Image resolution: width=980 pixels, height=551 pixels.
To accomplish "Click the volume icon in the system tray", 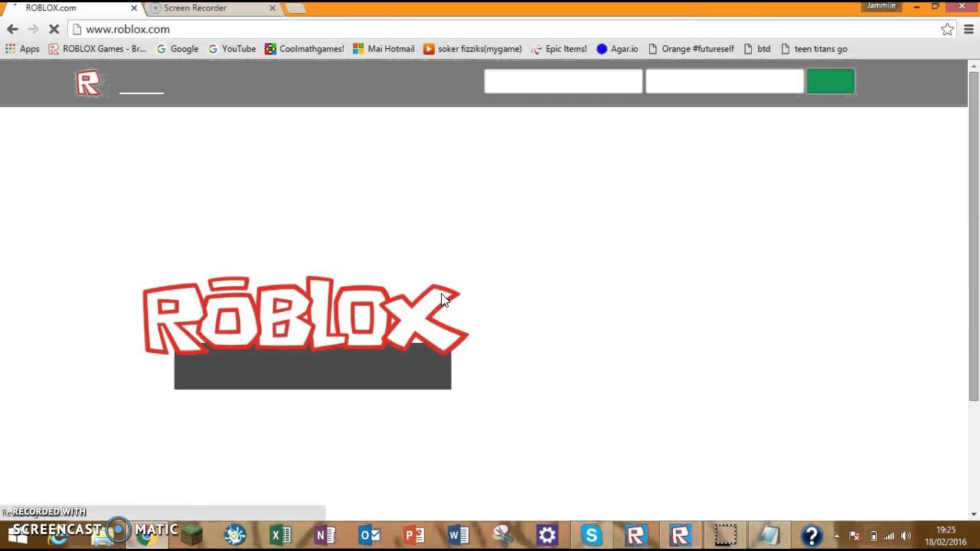I will tap(906, 536).
